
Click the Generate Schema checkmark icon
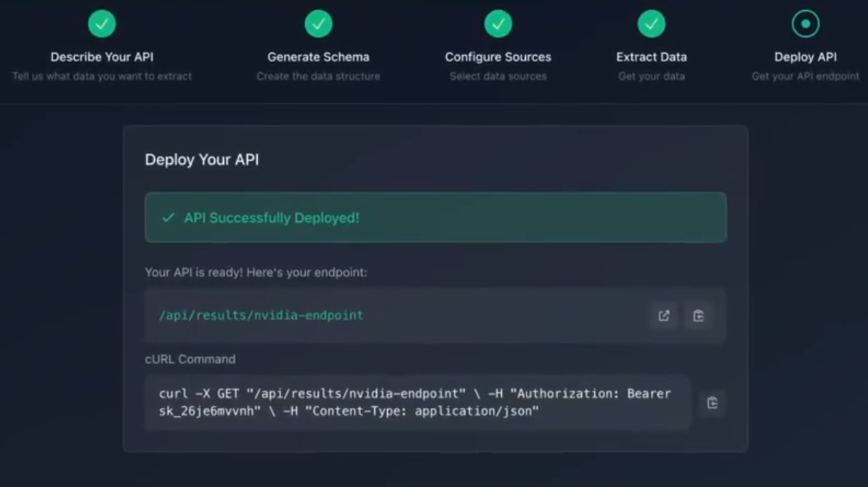point(318,24)
